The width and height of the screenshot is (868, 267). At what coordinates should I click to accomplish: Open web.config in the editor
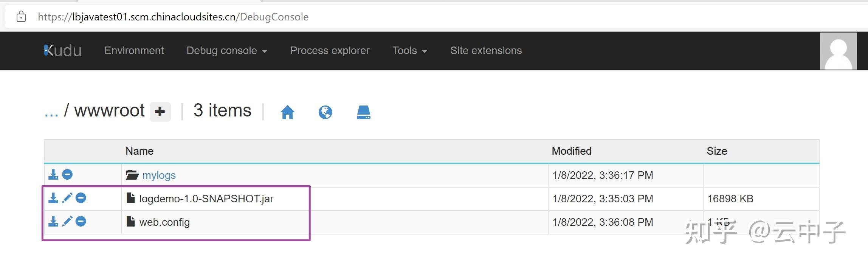pos(67,222)
